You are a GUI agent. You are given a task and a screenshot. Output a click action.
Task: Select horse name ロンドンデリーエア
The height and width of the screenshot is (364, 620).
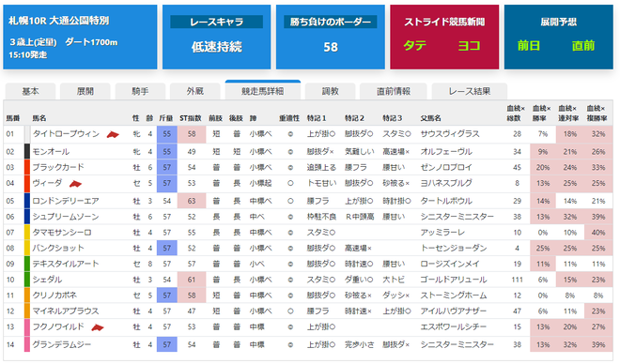(x=66, y=201)
